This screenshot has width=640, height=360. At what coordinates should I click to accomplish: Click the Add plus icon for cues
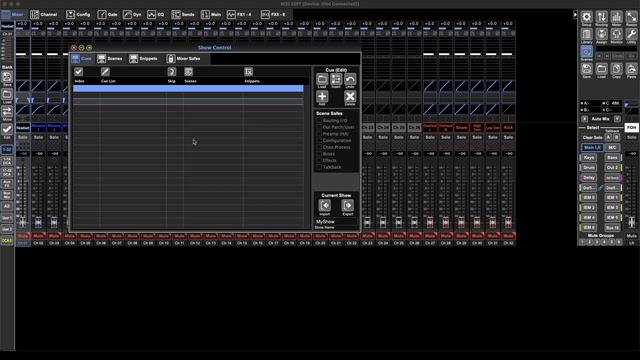tap(322, 97)
